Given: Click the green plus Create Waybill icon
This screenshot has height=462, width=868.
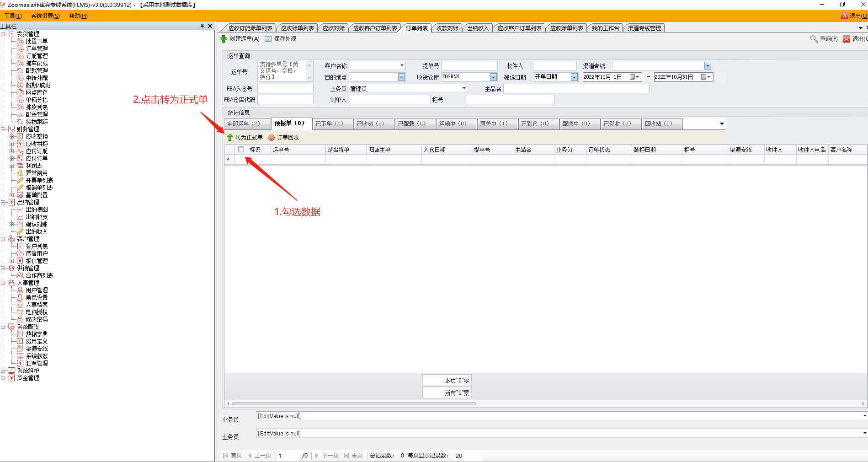Looking at the screenshot, I should click(224, 39).
